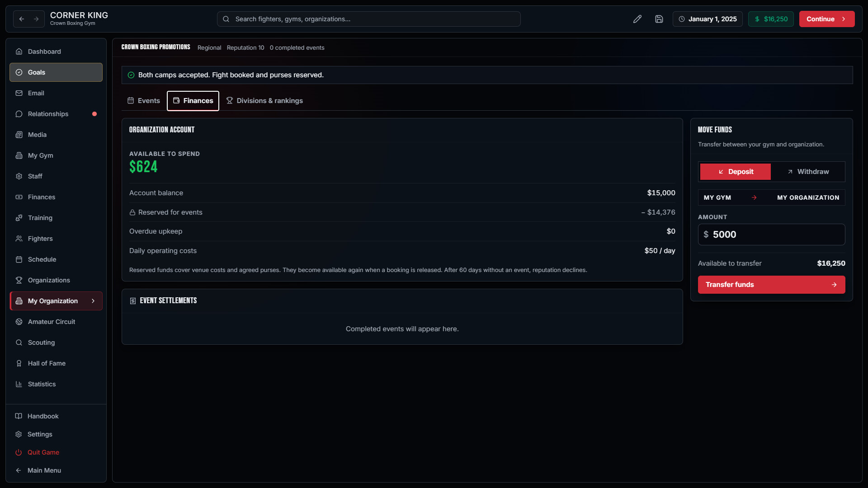Open Handbook book icon
Image resolution: width=868 pixels, height=488 pixels.
[19, 416]
